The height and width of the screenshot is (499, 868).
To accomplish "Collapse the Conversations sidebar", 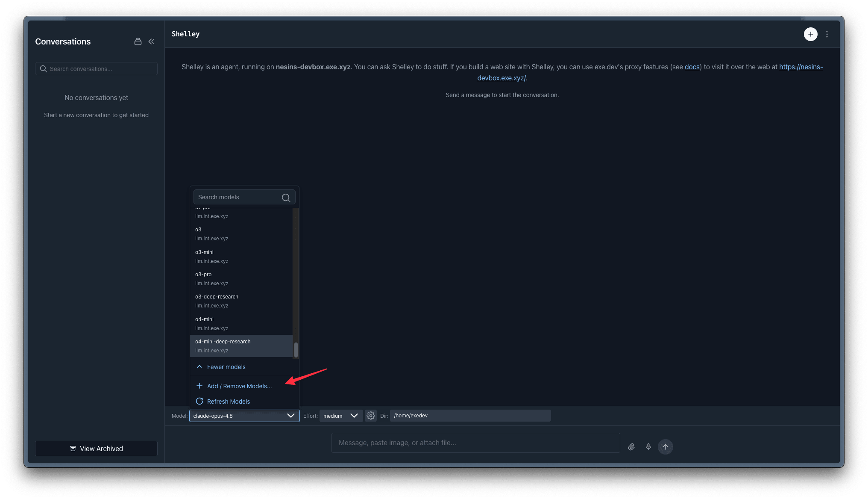I will coord(152,41).
